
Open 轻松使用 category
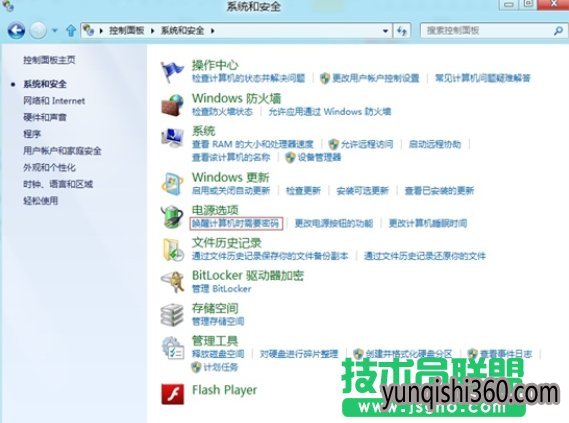coord(41,201)
